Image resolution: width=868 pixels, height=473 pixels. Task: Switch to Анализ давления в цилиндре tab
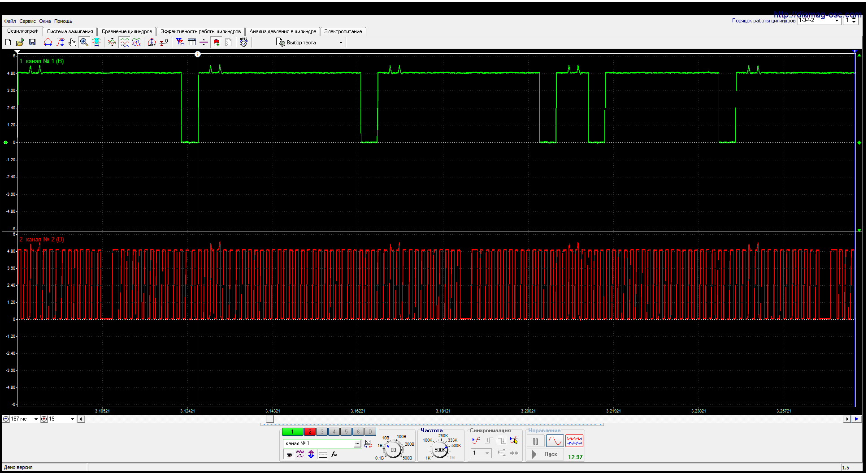pyautogui.click(x=283, y=31)
